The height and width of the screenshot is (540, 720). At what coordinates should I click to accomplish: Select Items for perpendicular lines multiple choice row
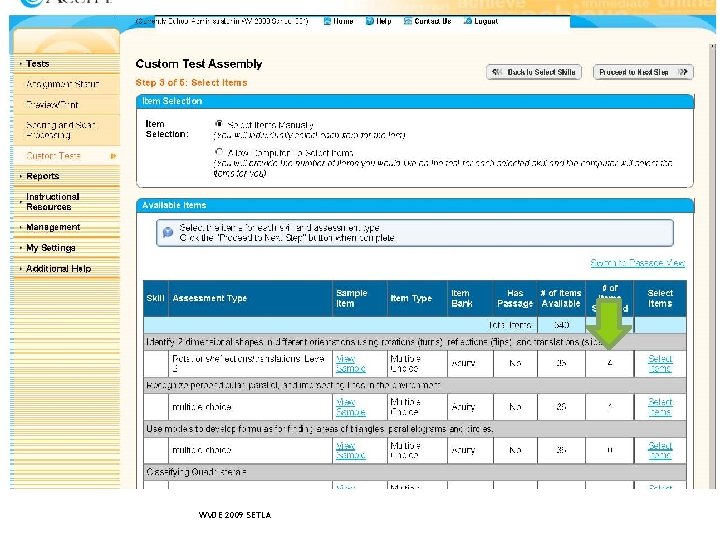(x=660, y=407)
